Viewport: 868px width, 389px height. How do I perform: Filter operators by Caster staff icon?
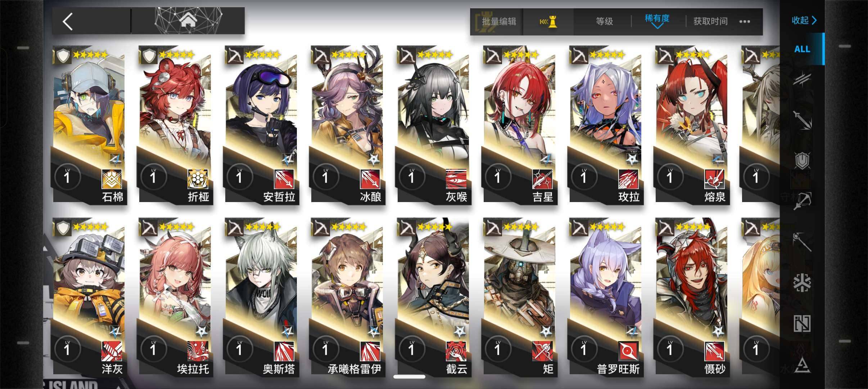point(802,241)
